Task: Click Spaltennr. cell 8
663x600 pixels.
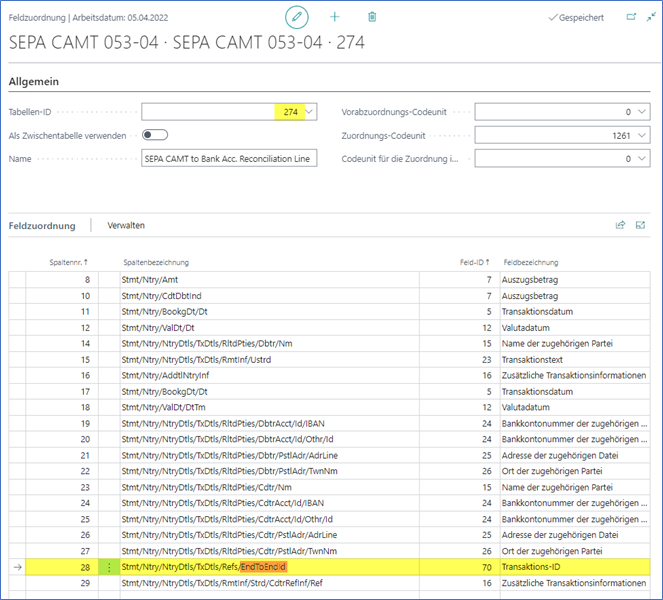Action: pos(62,280)
